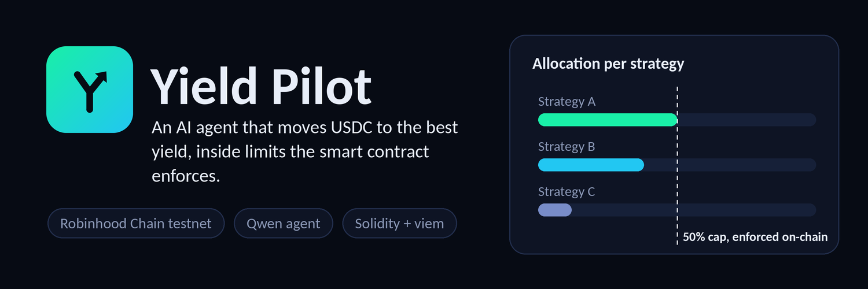Screen dimensions: 868x289
Task: Click the unfilled track of Strategy A
Action: coord(746,120)
